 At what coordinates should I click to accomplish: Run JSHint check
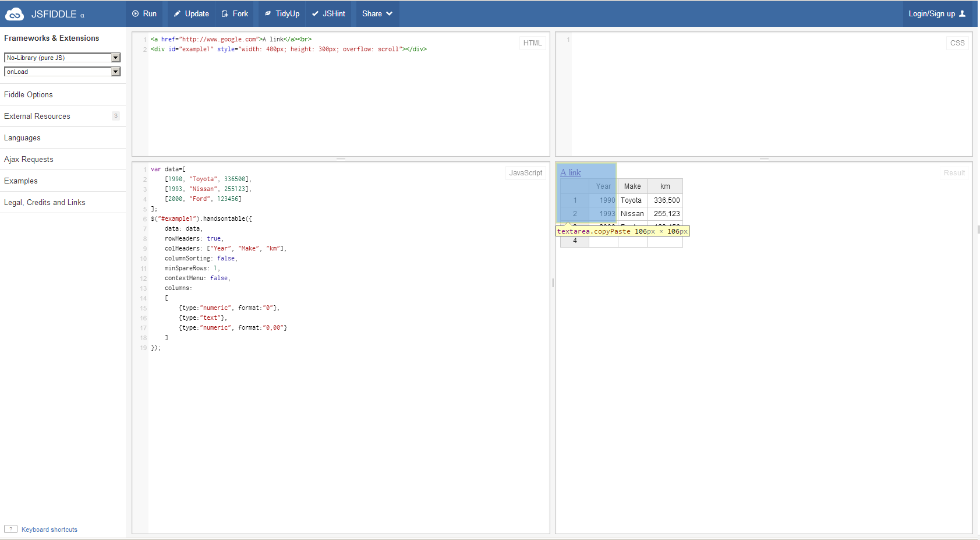329,13
